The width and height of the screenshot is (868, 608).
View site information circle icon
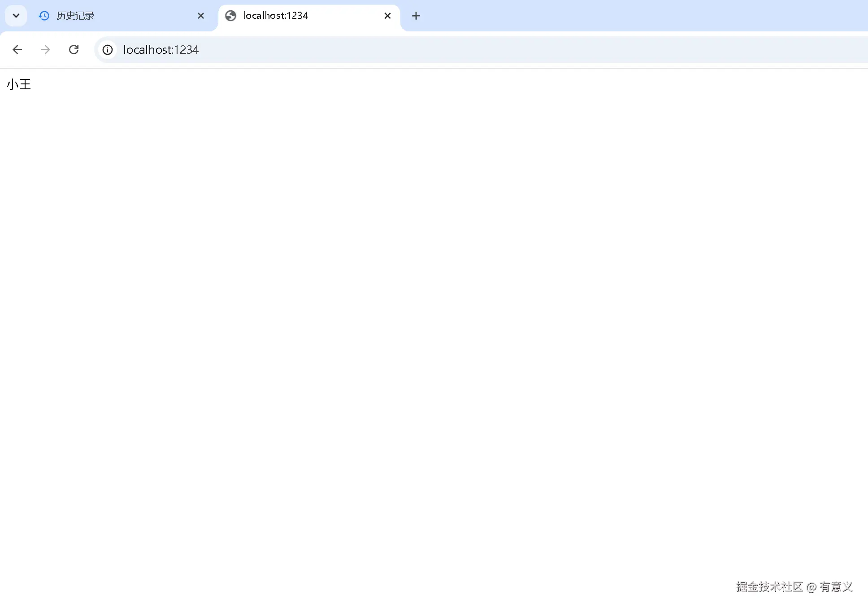(x=108, y=49)
